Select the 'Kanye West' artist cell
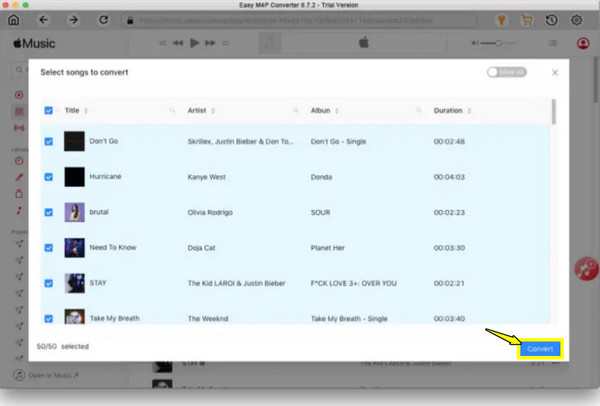600x406 pixels. tap(207, 177)
